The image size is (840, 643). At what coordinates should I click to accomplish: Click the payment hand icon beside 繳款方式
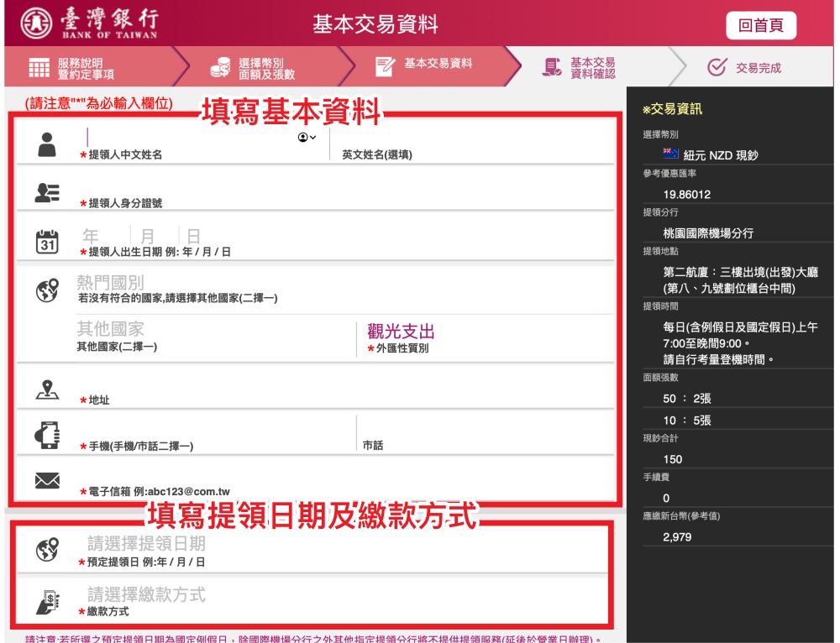(47, 602)
